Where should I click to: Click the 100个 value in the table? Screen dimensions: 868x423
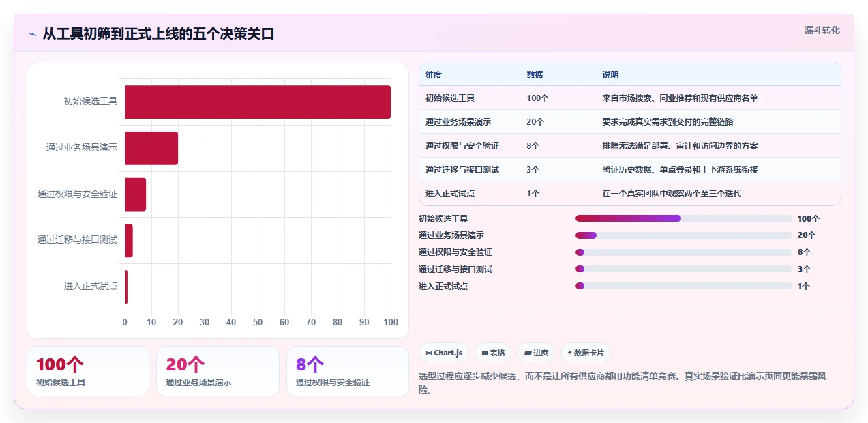coord(537,98)
